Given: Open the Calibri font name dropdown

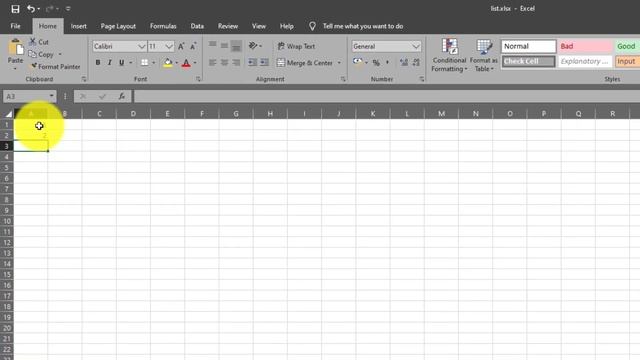Looking at the screenshot, I should (x=142, y=47).
